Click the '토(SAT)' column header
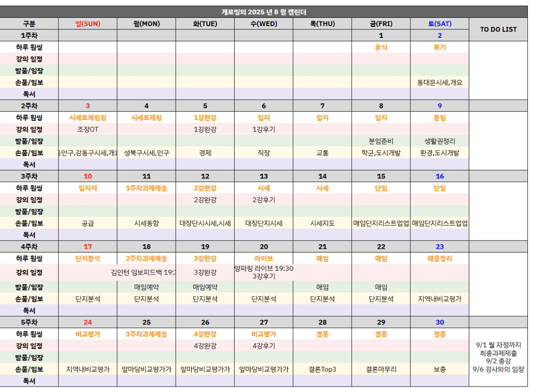This screenshot has width=537, height=392. pyautogui.click(x=440, y=24)
